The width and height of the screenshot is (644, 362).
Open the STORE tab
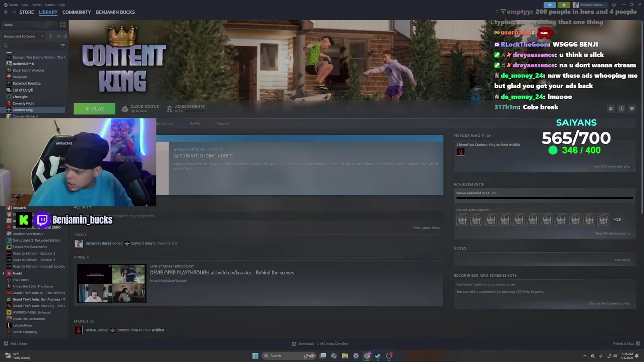(x=26, y=12)
